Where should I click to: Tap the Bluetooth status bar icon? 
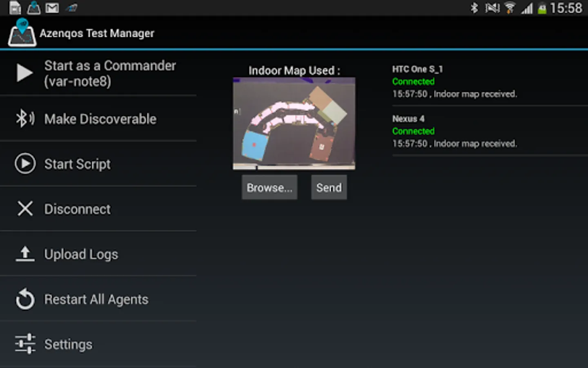tap(474, 8)
